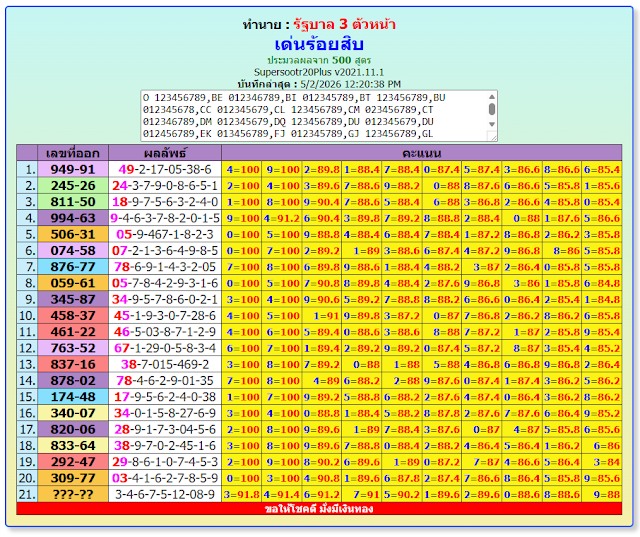Click result '29-8-6-1-0-7-4-5-3' in row 19
The height and width of the screenshot is (537, 640).
click(165, 462)
